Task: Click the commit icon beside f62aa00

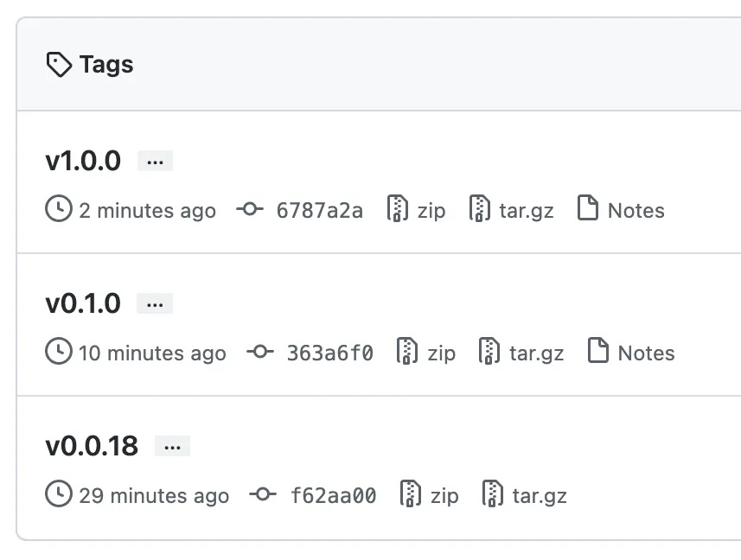Action: [x=263, y=495]
